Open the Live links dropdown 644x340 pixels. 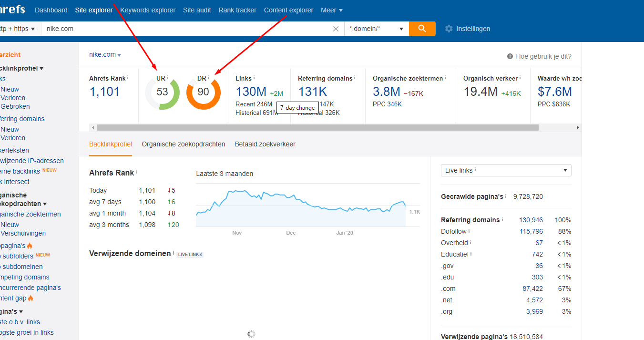click(x=506, y=170)
